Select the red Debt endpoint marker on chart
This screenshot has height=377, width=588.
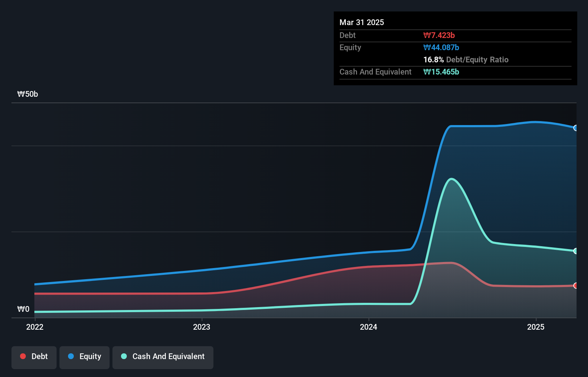(x=576, y=286)
